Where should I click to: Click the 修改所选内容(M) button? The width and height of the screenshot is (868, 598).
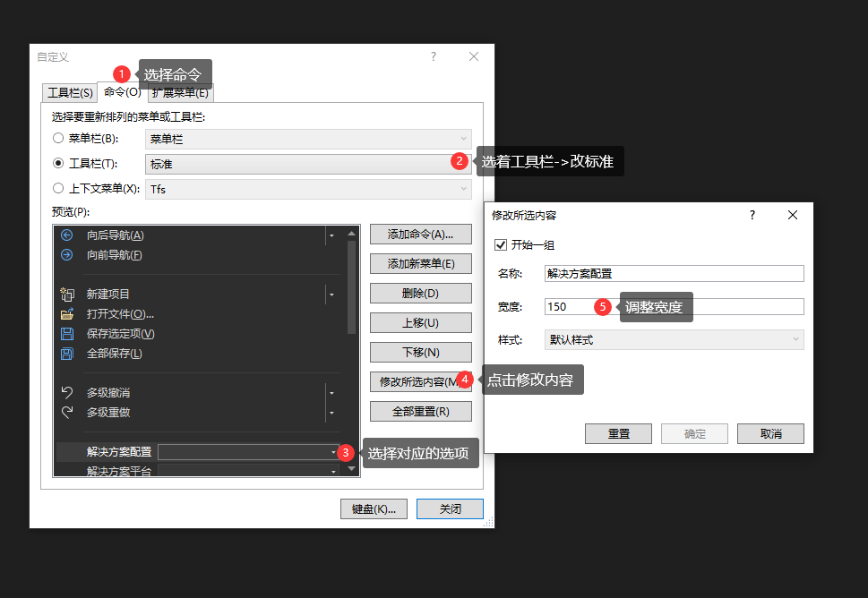pyautogui.click(x=421, y=381)
